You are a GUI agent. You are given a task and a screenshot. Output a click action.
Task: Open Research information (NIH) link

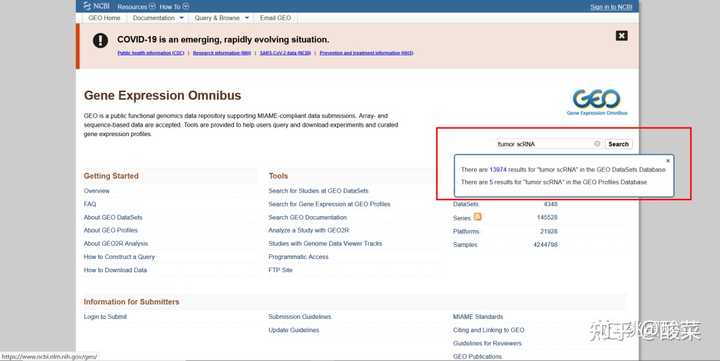[222, 53]
